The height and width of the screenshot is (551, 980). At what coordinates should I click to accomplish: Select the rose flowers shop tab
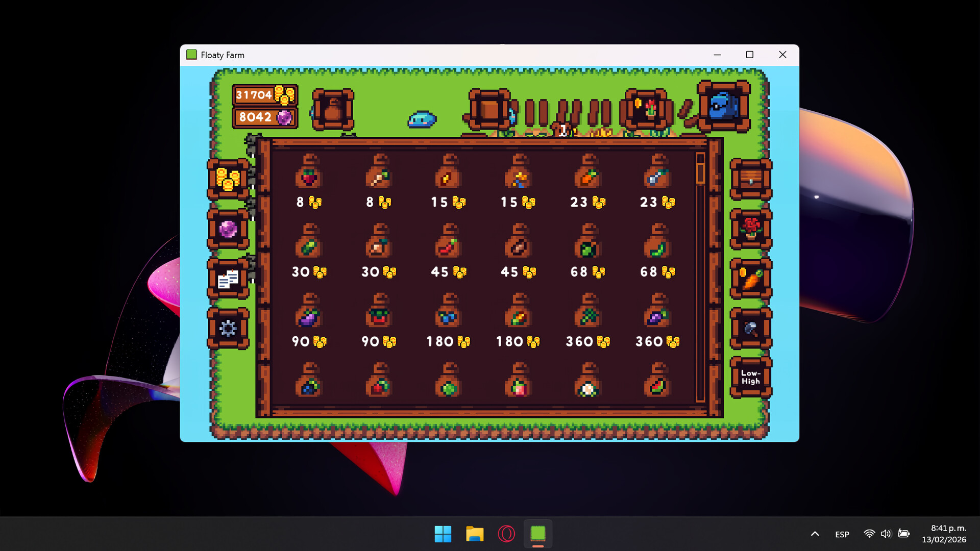[750, 231]
